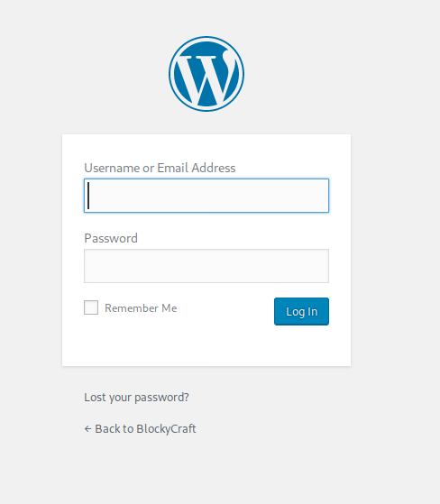Start password recovery via Lost your password
The height and width of the screenshot is (504, 440).
click(136, 398)
